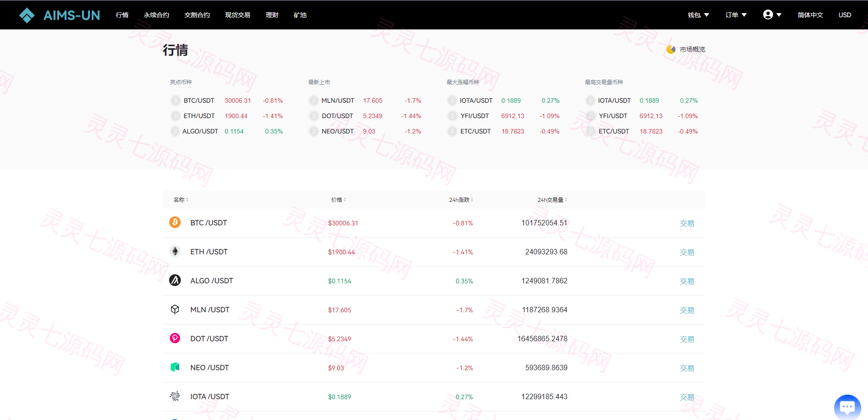Click coin icon beside YFI/USDT in 最高交易量币种
The height and width of the screenshot is (420, 868).
point(590,116)
